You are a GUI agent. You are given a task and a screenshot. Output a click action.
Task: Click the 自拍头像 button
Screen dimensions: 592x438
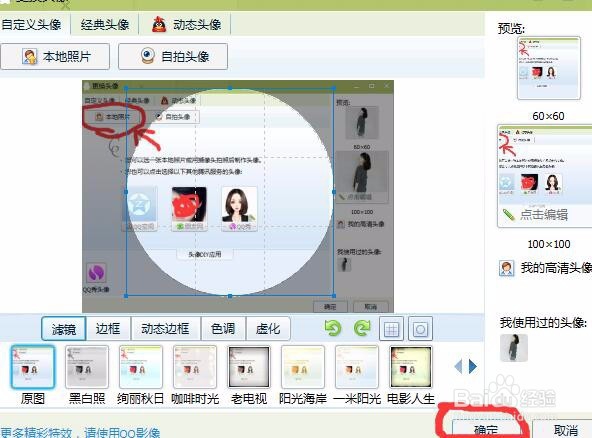click(173, 57)
